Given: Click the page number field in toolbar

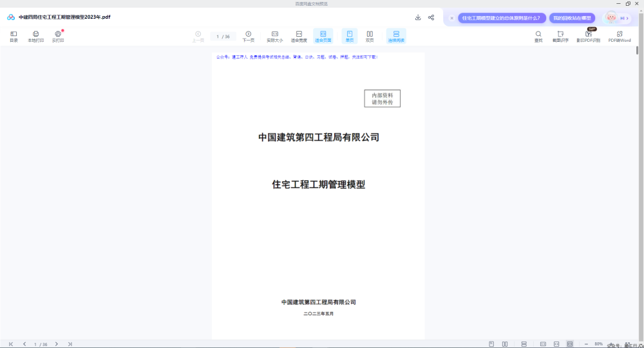Looking at the screenshot, I should click(223, 37).
